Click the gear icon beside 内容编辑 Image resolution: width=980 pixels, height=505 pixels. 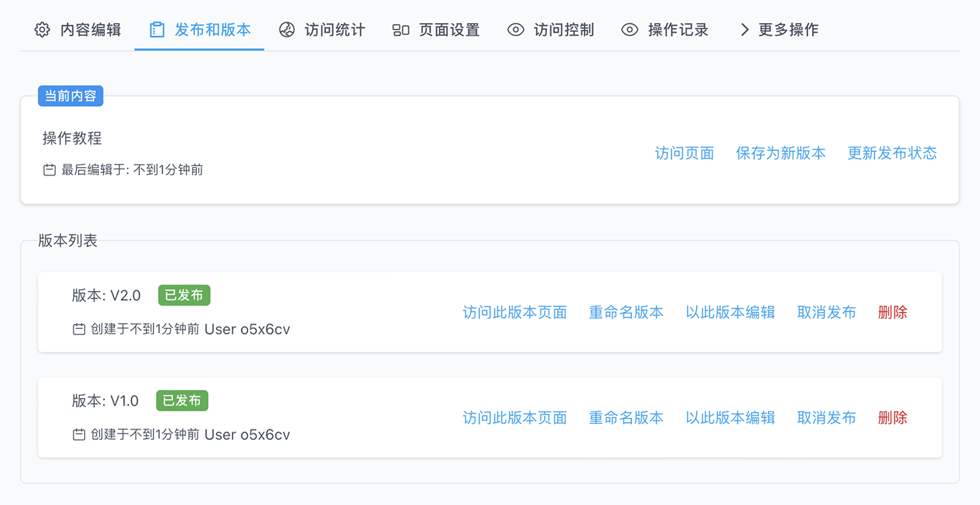[43, 30]
